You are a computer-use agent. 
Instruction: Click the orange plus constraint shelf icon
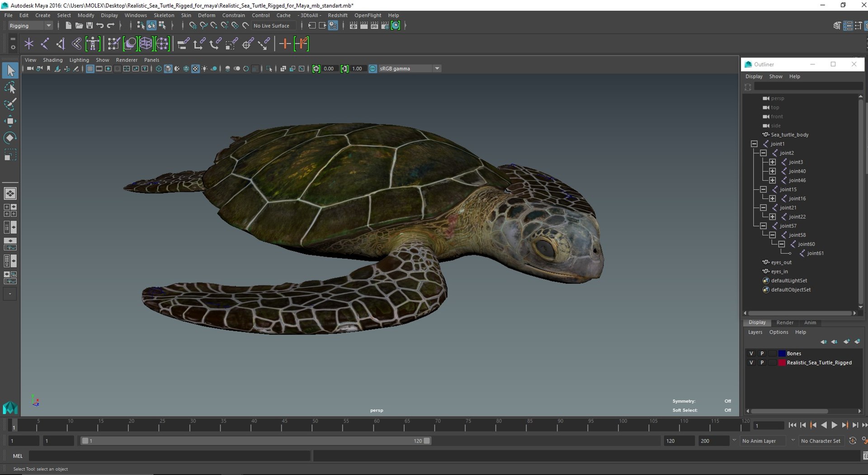pos(285,44)
